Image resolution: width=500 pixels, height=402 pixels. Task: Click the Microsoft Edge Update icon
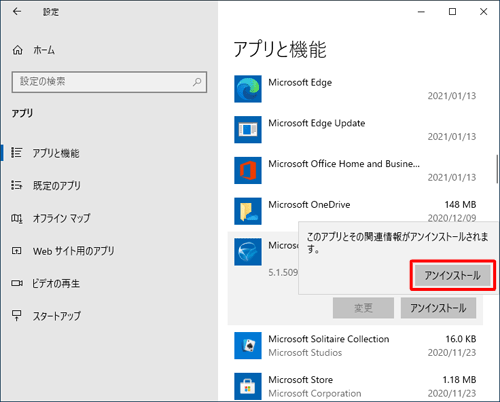tap(248, 129)
